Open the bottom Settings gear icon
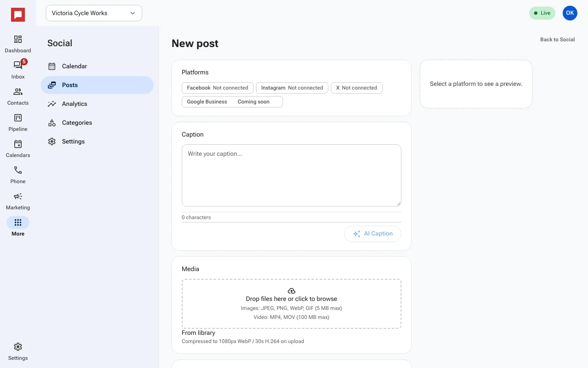The image size is (588, 368). pyautogui.click(x=18, y=347)
